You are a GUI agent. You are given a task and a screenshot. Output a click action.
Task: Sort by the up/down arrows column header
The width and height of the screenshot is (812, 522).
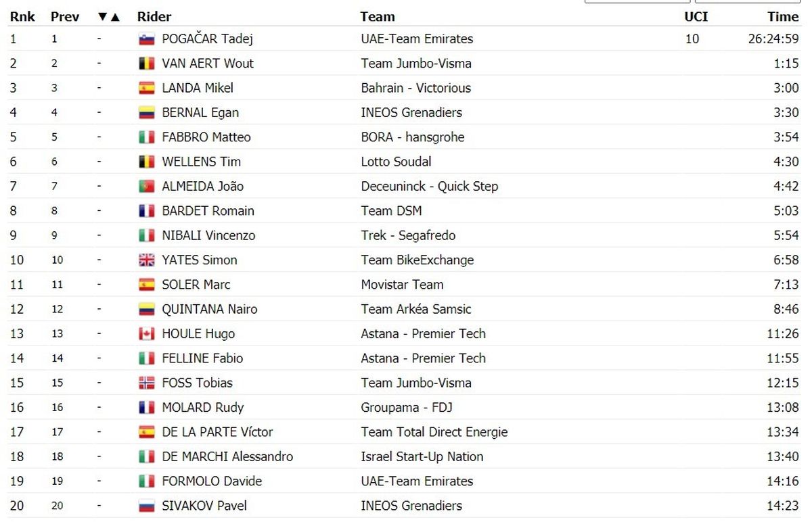(108, 17)
